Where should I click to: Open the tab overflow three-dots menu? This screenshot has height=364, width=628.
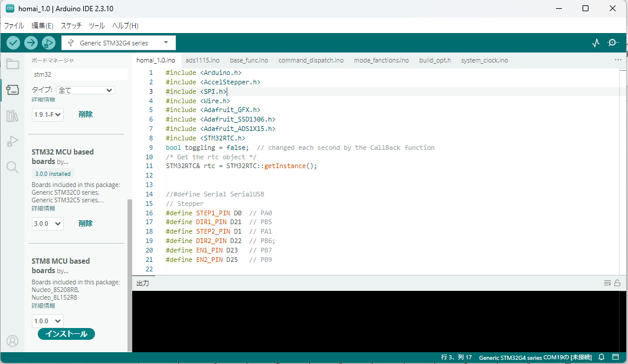tap(618, 60)
